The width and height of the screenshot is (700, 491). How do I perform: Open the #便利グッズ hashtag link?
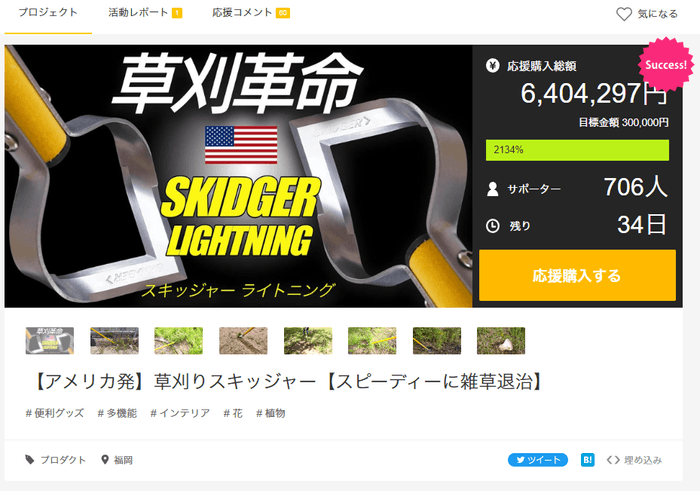pyautogui.click(x=54, y=413)
